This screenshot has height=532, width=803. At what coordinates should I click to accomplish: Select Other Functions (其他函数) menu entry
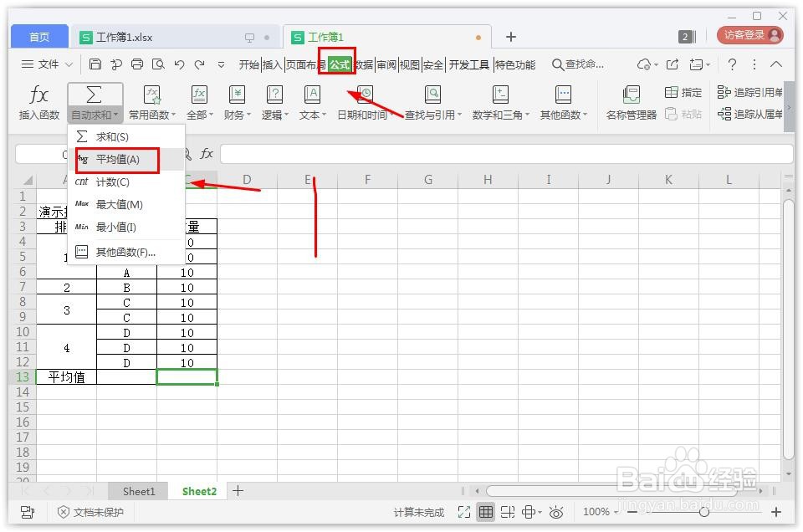(126, 252)
